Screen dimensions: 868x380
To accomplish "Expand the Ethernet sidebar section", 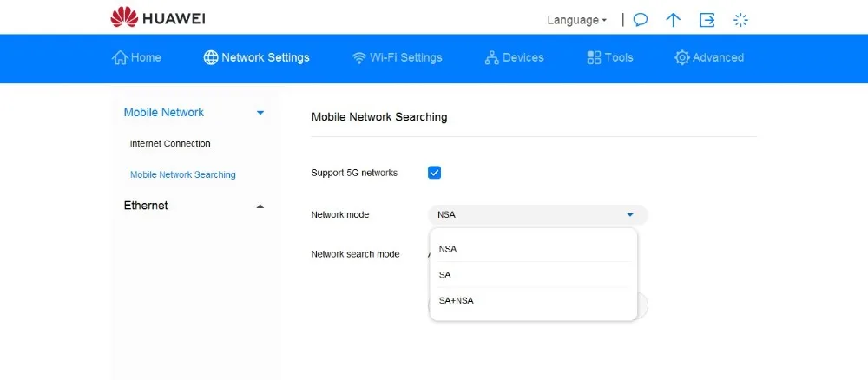I will tap(260, 206).
